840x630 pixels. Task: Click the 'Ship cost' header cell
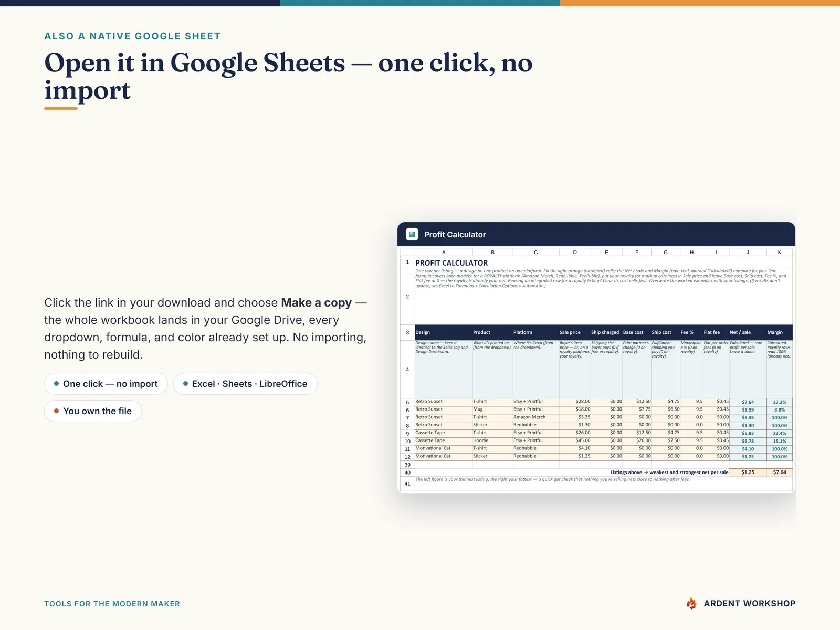(666, 332)
